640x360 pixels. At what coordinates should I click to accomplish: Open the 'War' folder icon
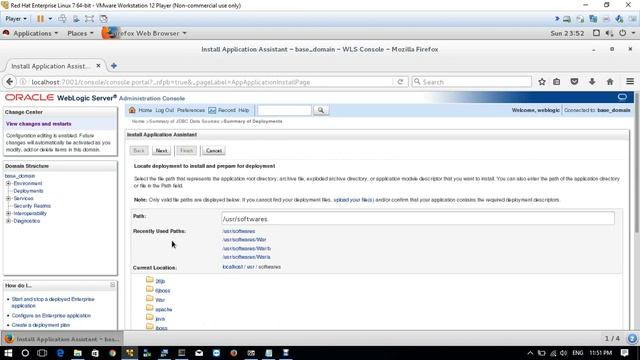(x=150, y=299)
